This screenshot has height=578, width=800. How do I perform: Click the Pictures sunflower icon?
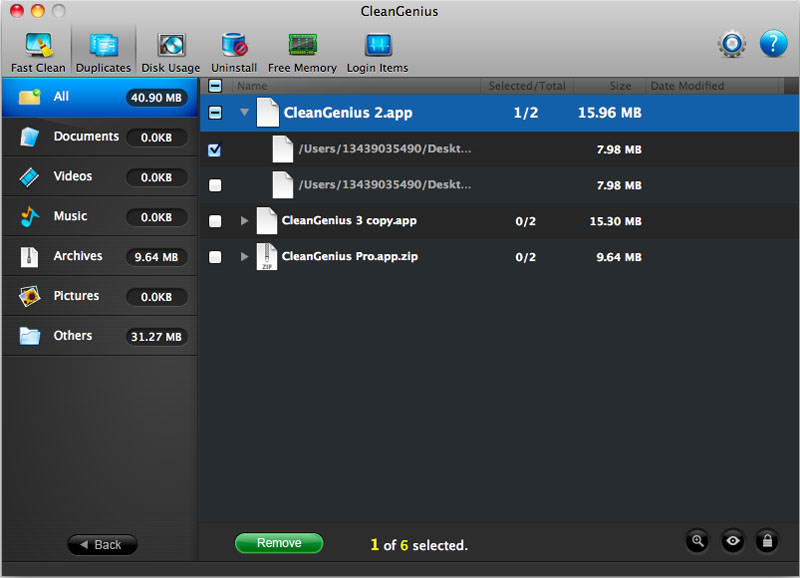(x=29, y=296)
